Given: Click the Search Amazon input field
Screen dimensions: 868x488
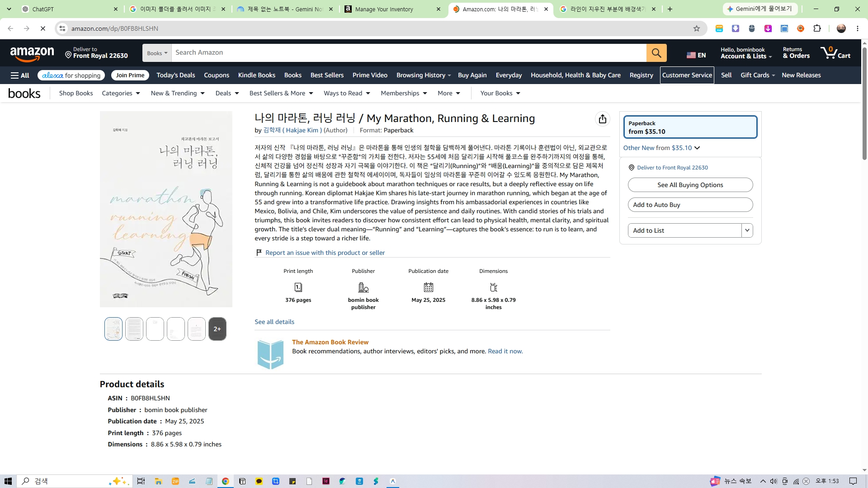Looking at the screenshot, I should (x=409, y=53).
